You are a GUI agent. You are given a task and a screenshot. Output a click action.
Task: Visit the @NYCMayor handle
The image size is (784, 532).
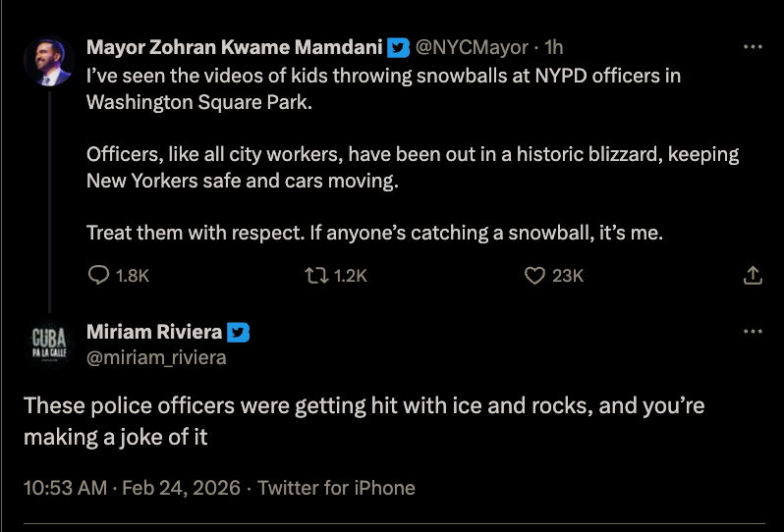pos(472,47)
